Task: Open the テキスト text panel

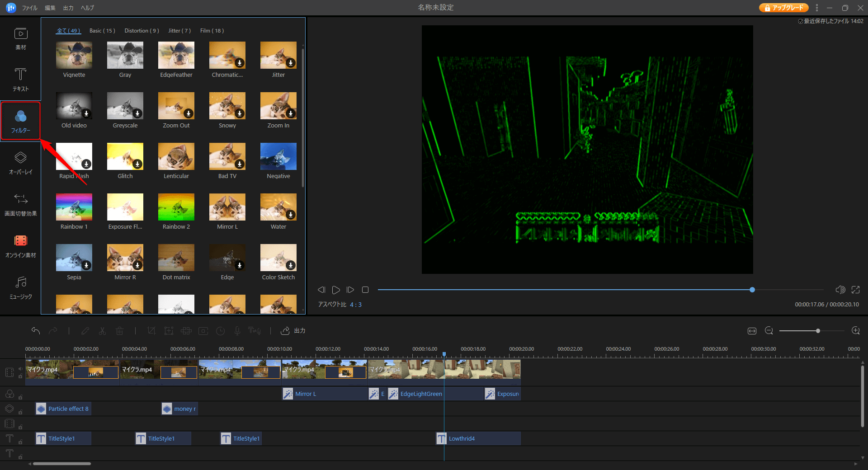Action: click(x=21, y=80)
